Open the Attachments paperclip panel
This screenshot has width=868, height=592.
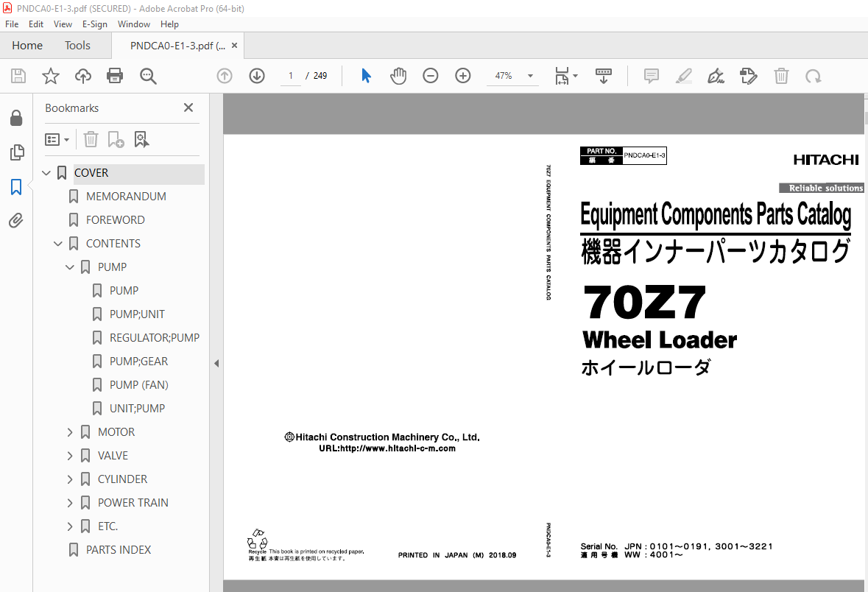[16, 221]
